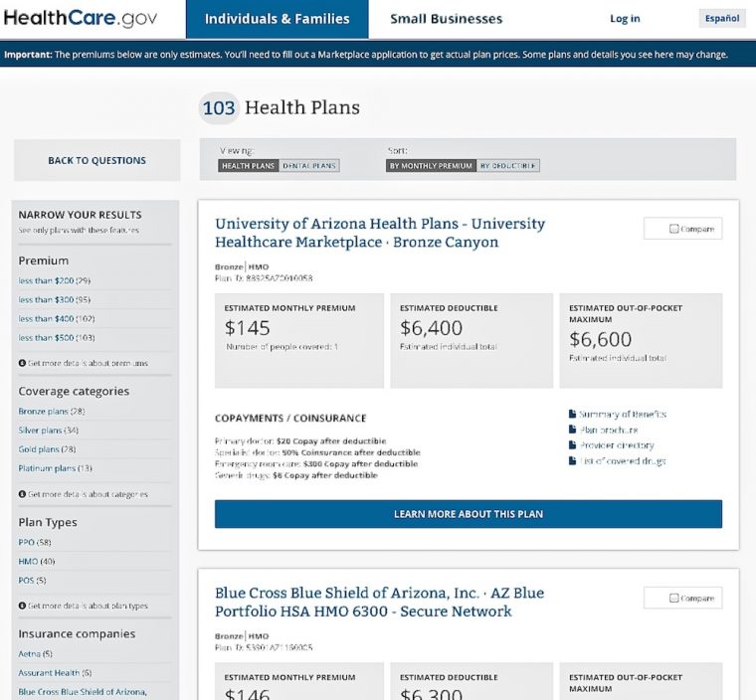Open the List of covered drugs icon

coord(572,460)
